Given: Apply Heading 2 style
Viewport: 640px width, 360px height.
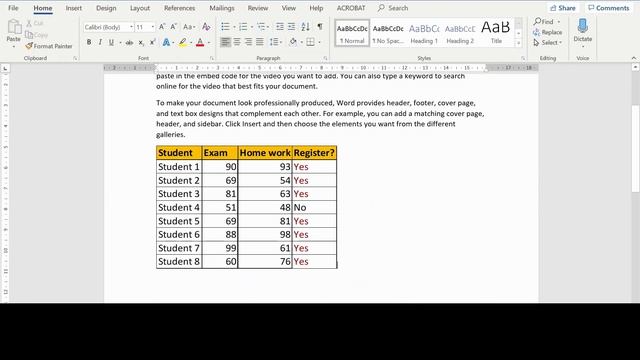Looking at the screenshot, I should [460, 33].
